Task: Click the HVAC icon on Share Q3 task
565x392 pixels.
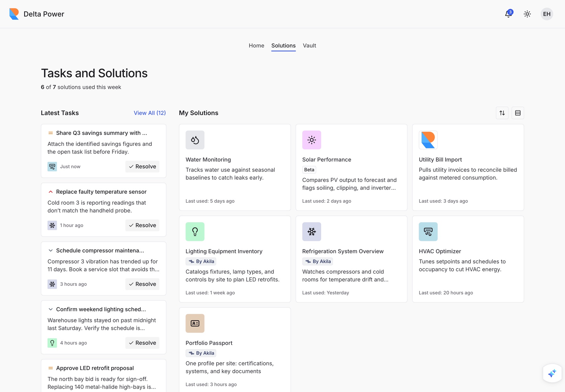Action: (x=52, y=167)
